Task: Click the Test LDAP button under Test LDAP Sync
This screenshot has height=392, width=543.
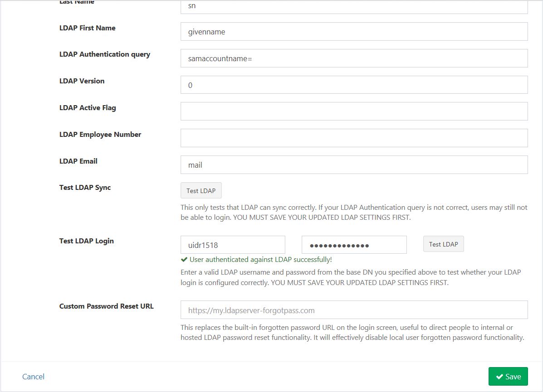Action: (x=201, y=190)
